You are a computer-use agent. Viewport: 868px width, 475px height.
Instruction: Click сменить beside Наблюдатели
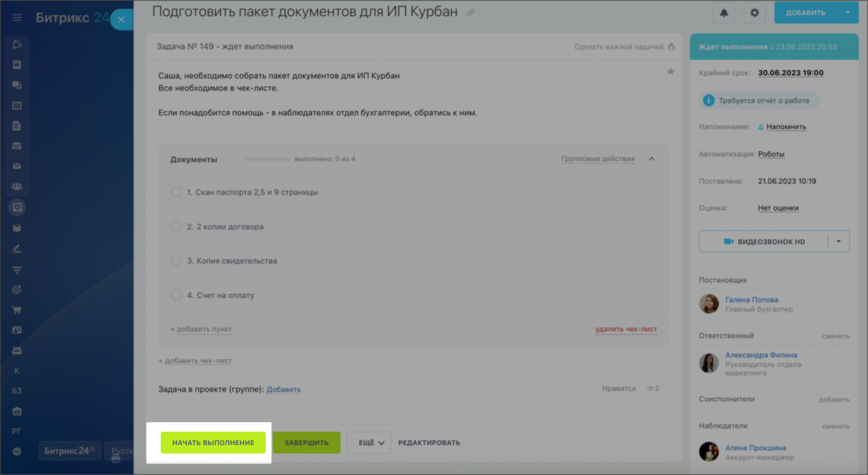(x=835, y=426)
